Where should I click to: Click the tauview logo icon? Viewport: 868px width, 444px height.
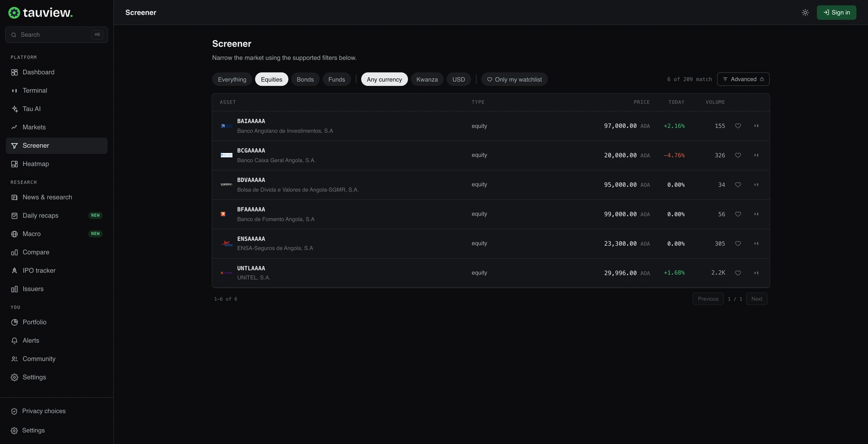click(14, 13)
